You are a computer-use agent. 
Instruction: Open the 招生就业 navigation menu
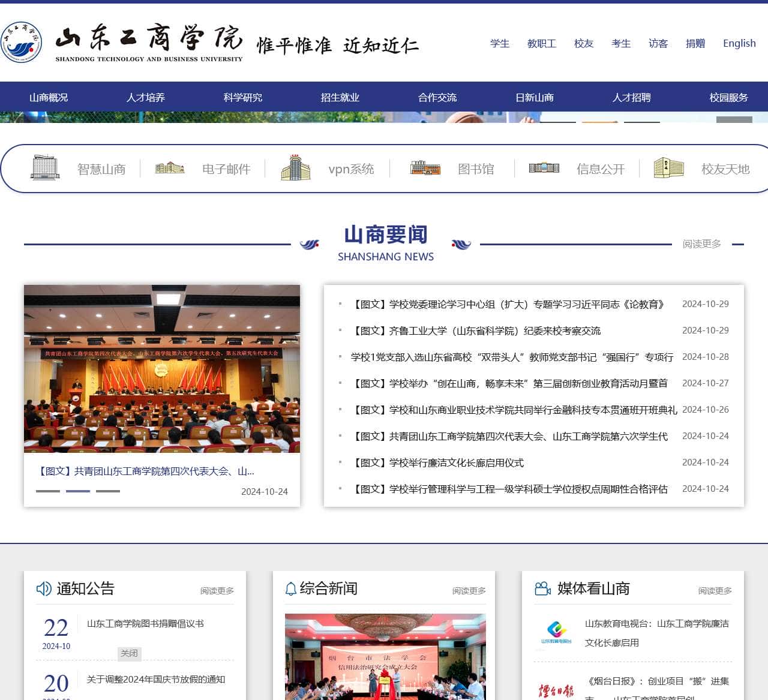[340, 97]
